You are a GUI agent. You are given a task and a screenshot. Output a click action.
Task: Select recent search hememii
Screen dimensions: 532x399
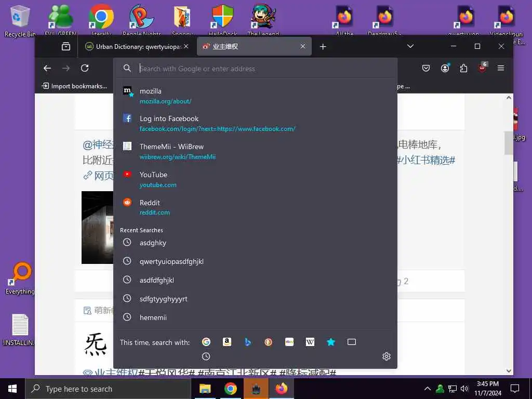[x=255, y=317]
